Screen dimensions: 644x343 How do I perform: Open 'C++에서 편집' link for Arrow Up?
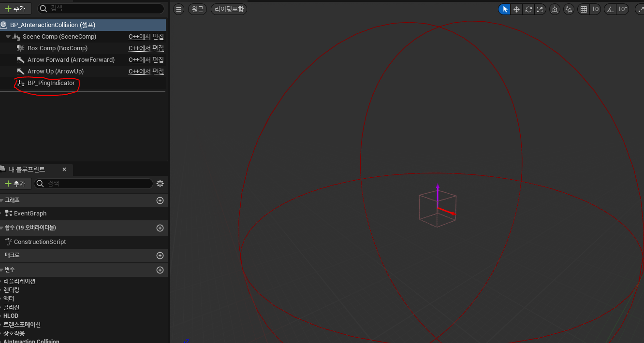click(x=146, y=71)
